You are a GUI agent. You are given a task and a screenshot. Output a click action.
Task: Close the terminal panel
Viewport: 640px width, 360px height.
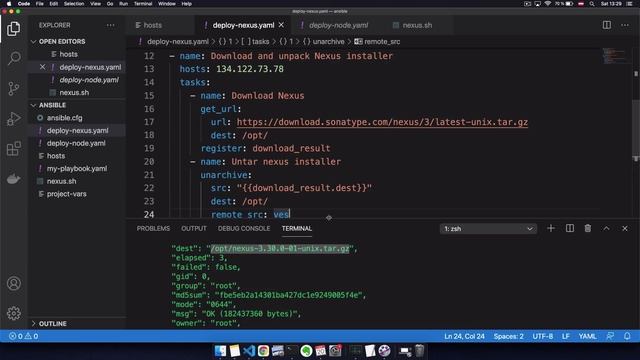625,228
